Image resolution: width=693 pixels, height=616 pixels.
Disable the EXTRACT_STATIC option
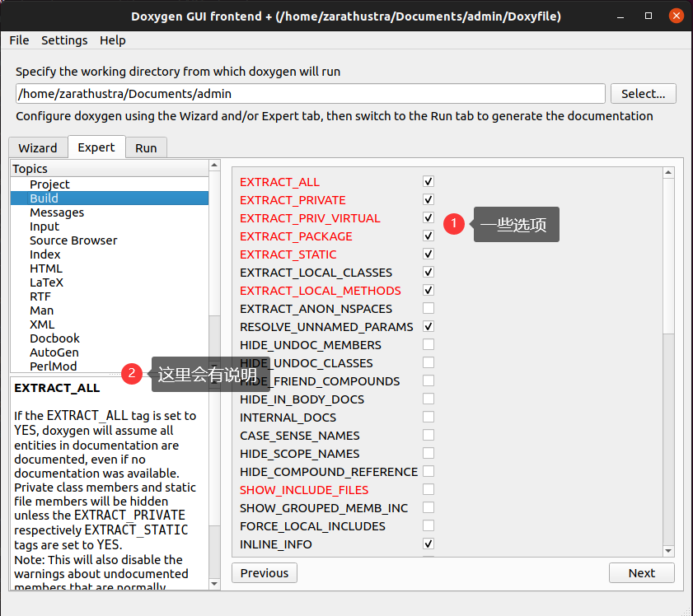click(428, 254)
